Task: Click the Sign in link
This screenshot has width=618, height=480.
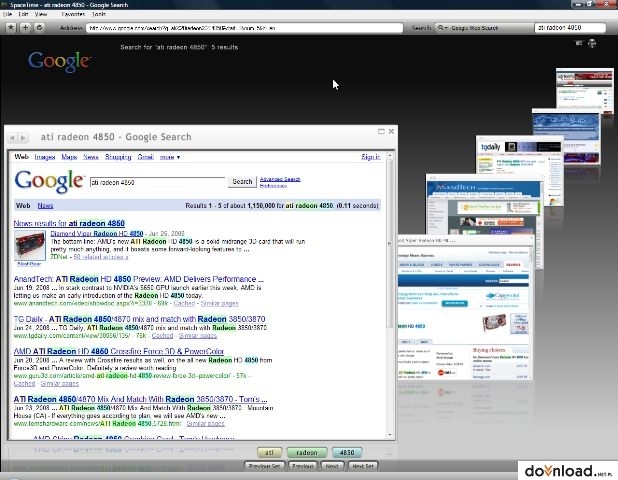Action: pos(371,157)
